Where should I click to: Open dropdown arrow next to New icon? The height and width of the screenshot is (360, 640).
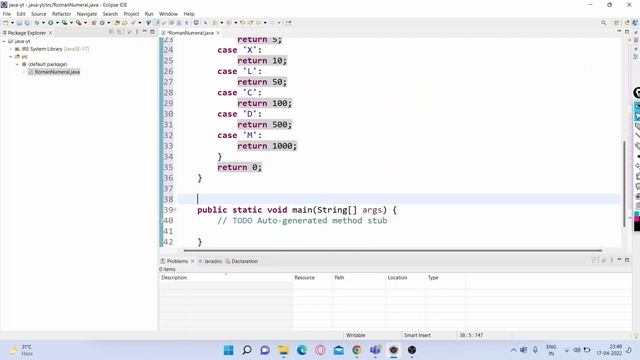[12, 23]
